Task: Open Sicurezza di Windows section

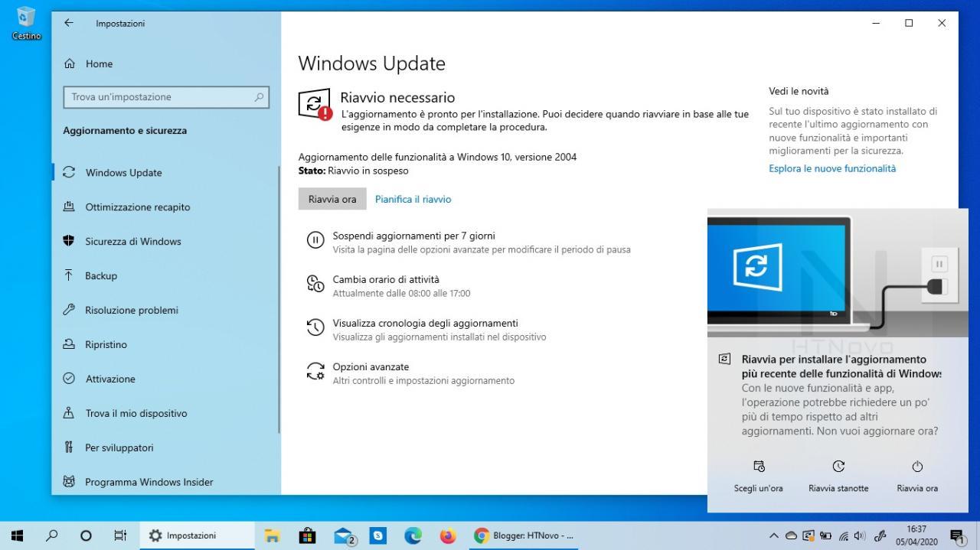Action: (x=132, y=242)
